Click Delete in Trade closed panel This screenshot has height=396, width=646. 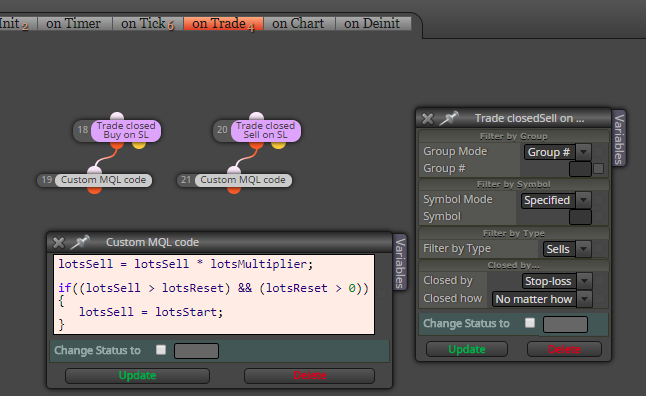click(x=564, y=349)
